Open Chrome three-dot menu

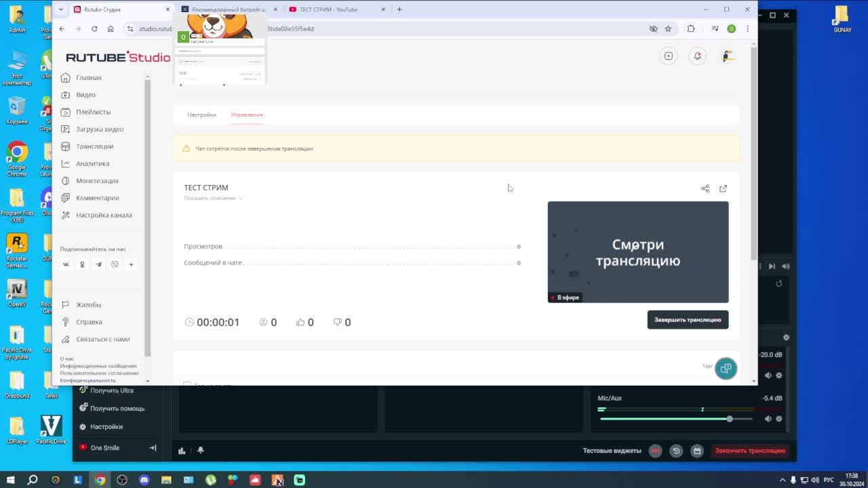coord(747,28)
